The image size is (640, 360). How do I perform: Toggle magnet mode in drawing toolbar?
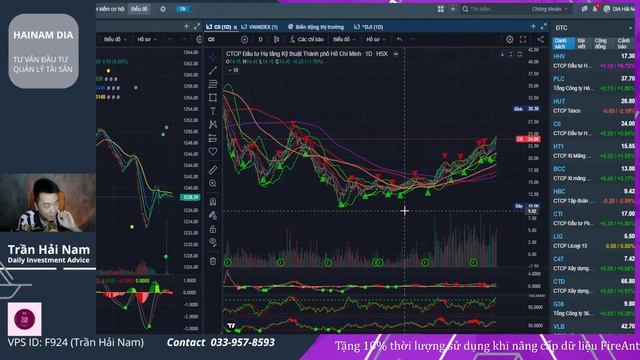(213, 202)
